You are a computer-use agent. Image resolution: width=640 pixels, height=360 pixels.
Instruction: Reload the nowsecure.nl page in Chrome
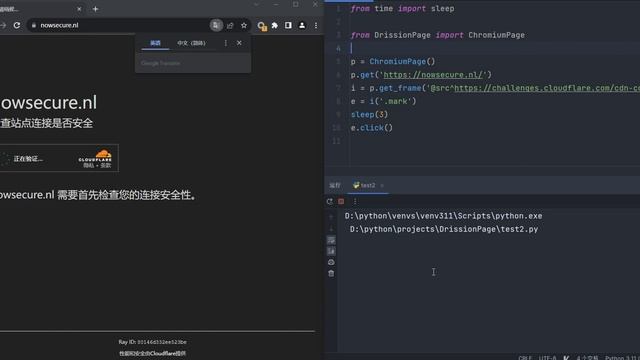tap(17, 25)
